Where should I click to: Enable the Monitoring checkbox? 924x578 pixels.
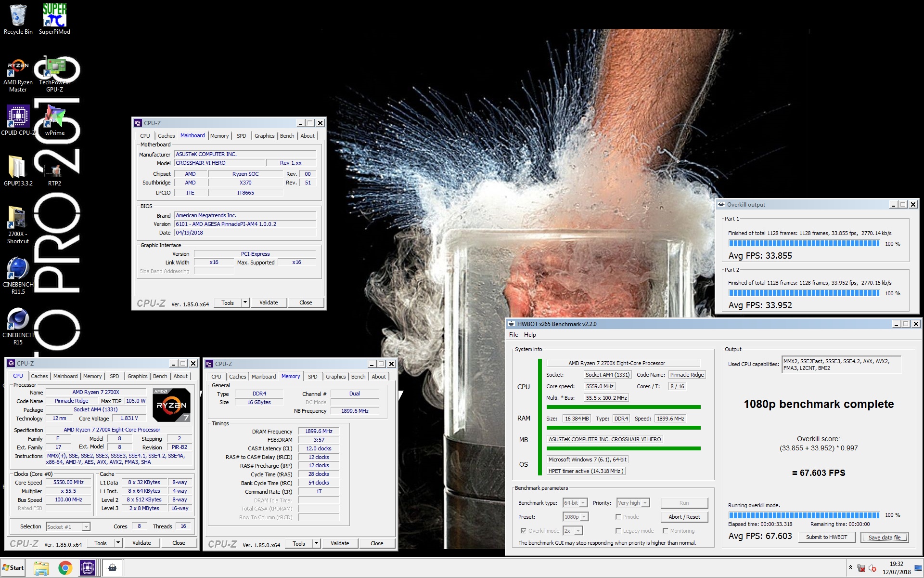pyautogui.click(x=665, y=531)
